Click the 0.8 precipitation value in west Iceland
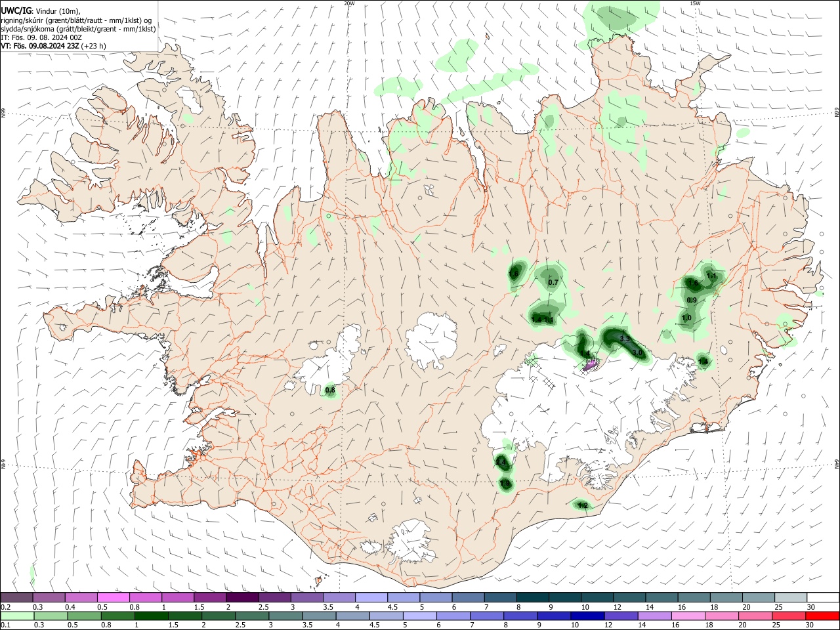The image size is (840, 630). point(330,390)
